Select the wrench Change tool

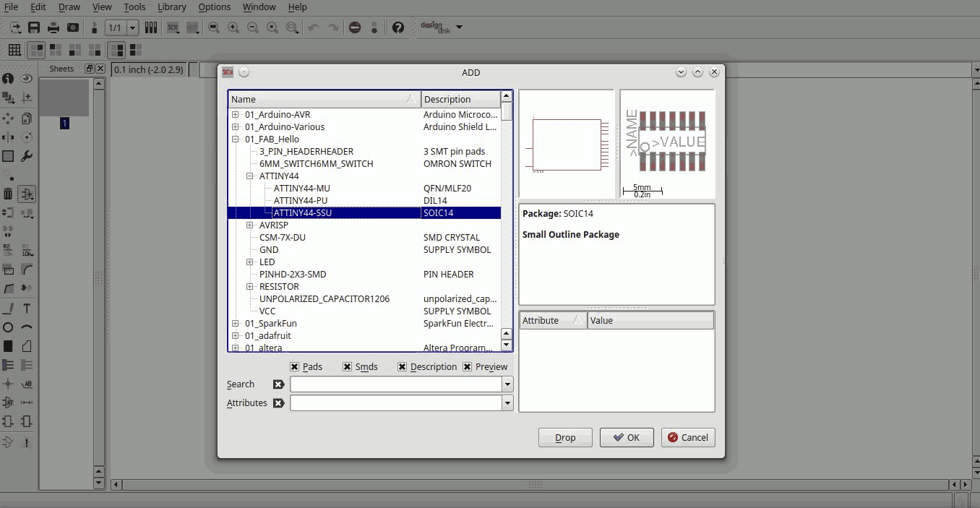(x=27, y=156)
